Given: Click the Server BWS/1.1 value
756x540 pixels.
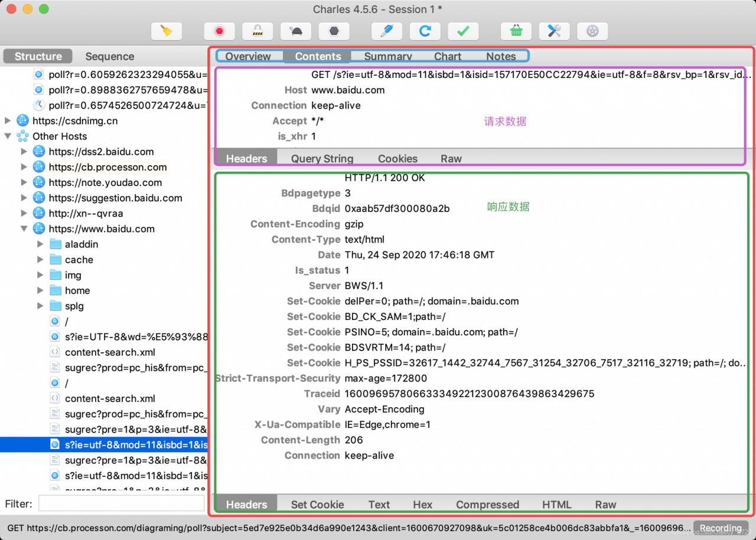Looking at the screenshot, I should pyautogui.click(x=364, y=286).
